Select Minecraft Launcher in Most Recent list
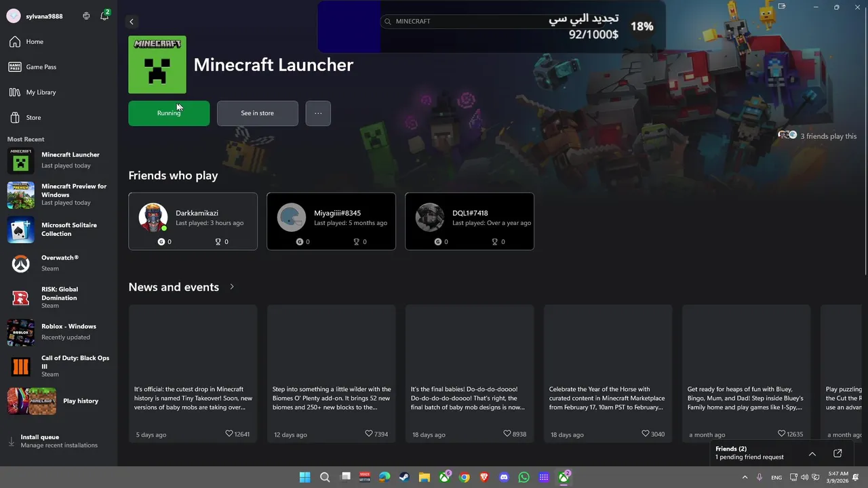The height and width of the screenshot is (488, 868). point(58,161)
